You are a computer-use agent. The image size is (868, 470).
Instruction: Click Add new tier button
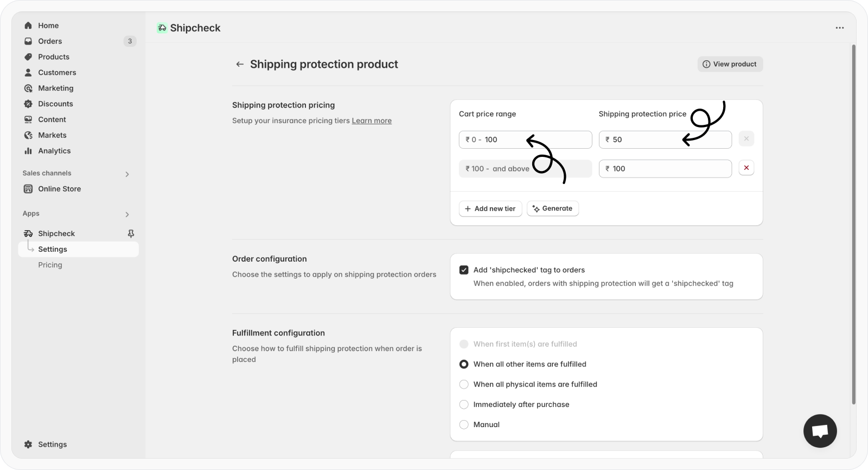[x=490, y=209]
